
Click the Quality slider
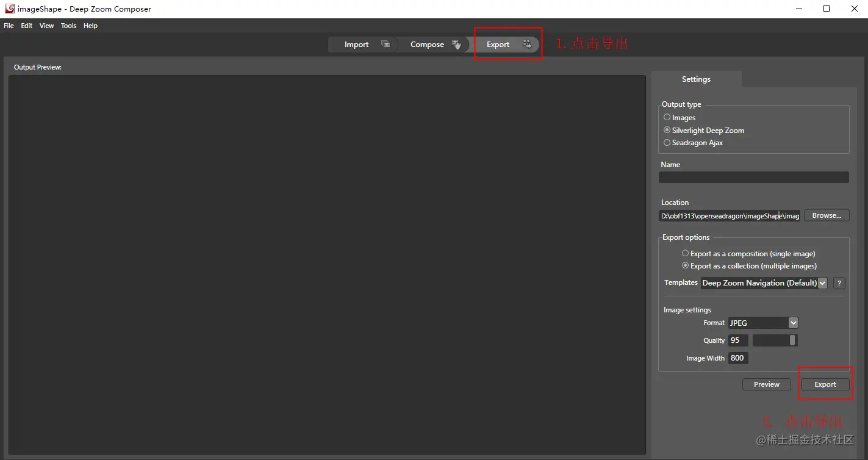point(775,340)
